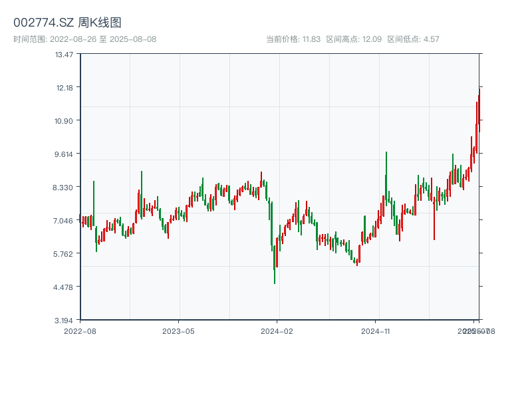Click the 区间低点 4.57 label
This screenshot has height=399, width=532.
coord(413,39)
